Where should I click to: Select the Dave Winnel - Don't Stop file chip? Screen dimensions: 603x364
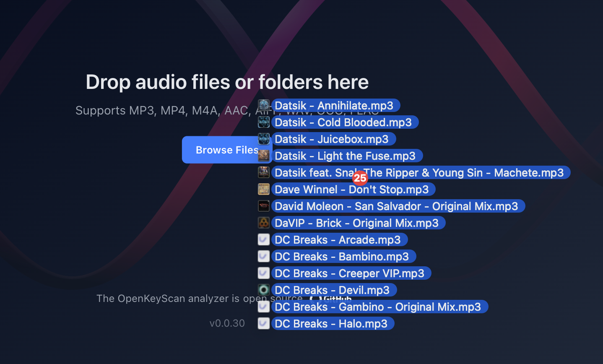pyautogui.click(x=353, y=189)
